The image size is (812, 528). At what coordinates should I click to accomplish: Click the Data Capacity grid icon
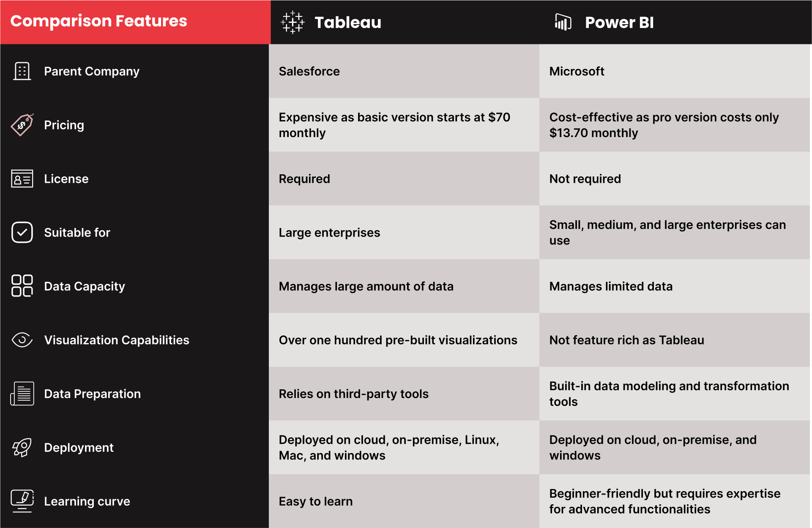[22, 286]
